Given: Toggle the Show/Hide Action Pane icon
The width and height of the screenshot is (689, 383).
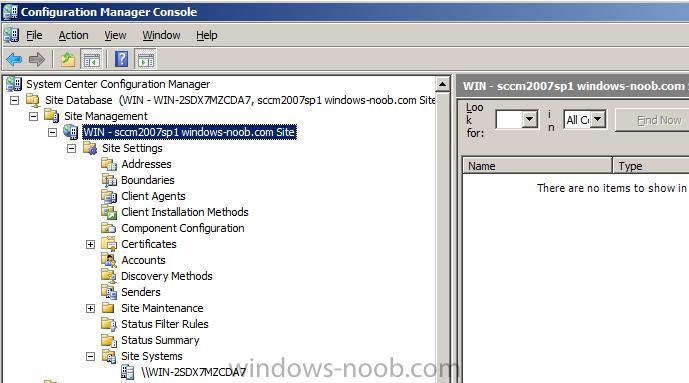Looking at the screenshot, I should pyautogui.click(x=146, y=59).
